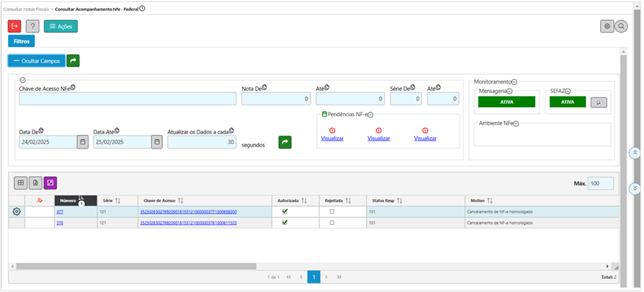The height and width of the screenshot is (292, 644).
Task: Open the calendar picker for Data Até
Action: (x=156, y=143)
